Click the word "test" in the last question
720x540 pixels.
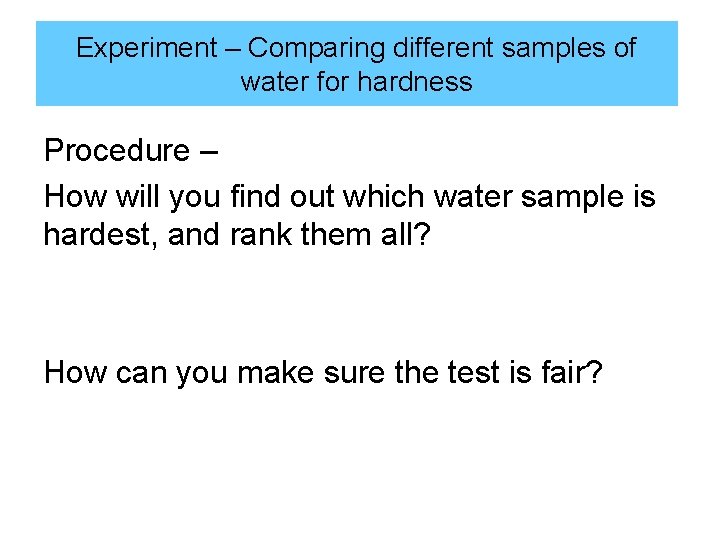473,372
